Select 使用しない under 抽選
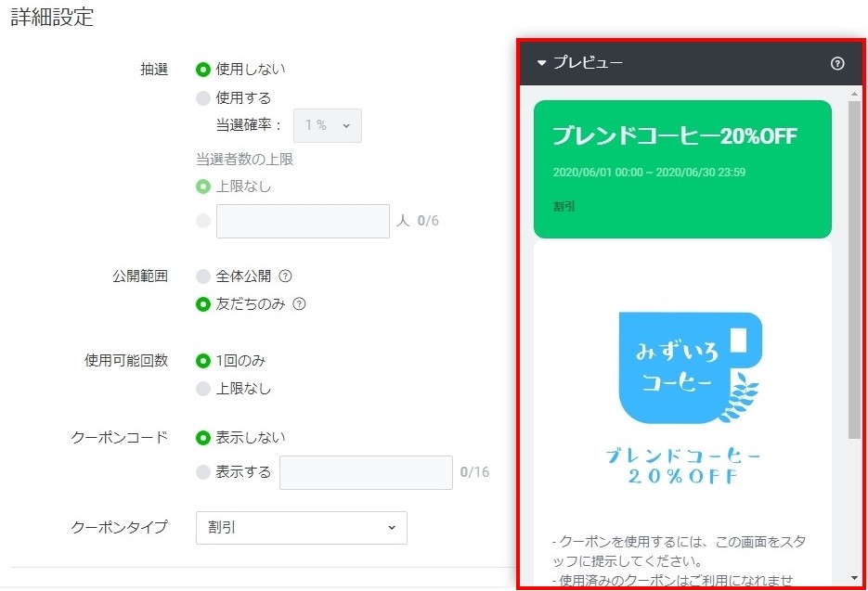The width and height of the screenshot is (868, 591). click(x=201, y=68)
